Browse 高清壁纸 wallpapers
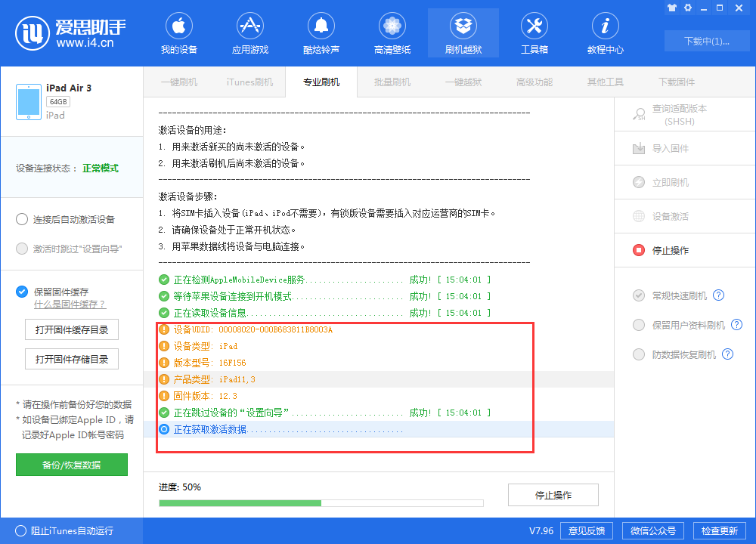The width and height of the screenshot is (756, 544). click(x=392, y=32)
